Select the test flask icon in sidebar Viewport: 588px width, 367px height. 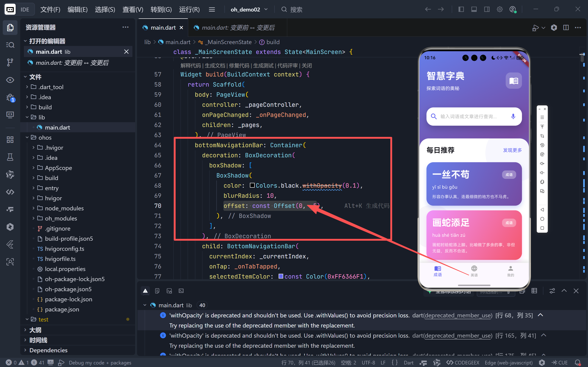[10, 157]
